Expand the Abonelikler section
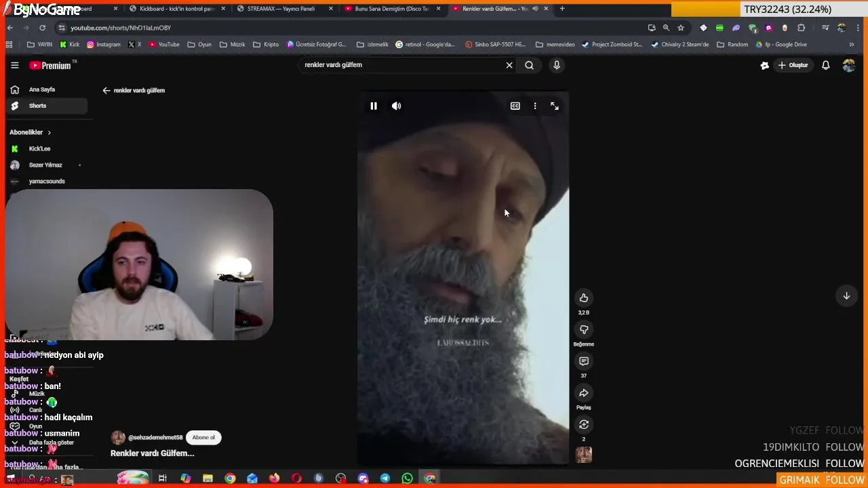The width and height of the screenshot is (868, 488). pos(30,132)
